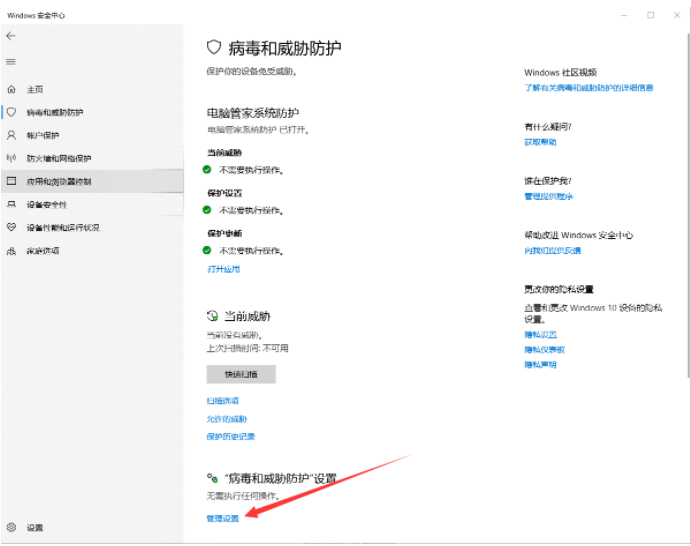
Task: Click the vertical scrollbar on right edge
Action: coord(689,205)
